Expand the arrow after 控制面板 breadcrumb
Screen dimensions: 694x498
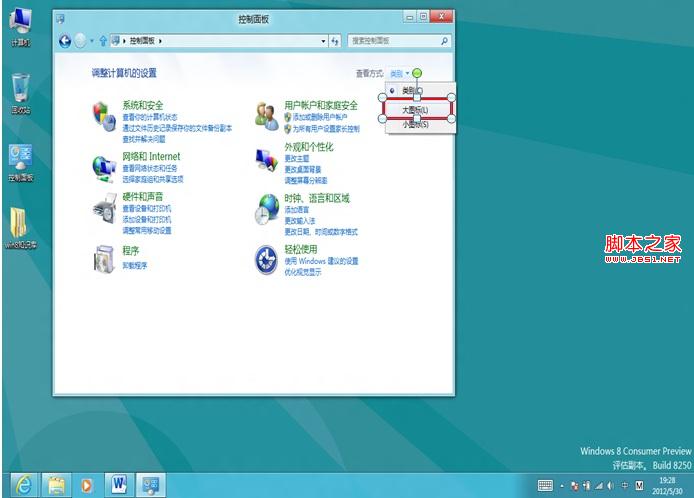point(160,41)
